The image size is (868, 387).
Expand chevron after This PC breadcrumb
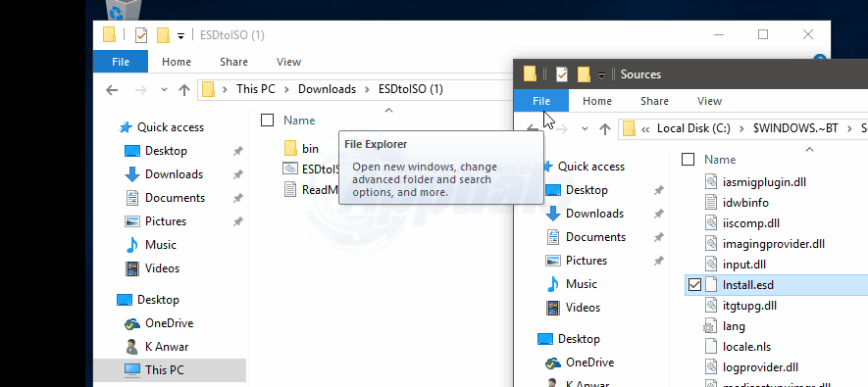[286, 89]
